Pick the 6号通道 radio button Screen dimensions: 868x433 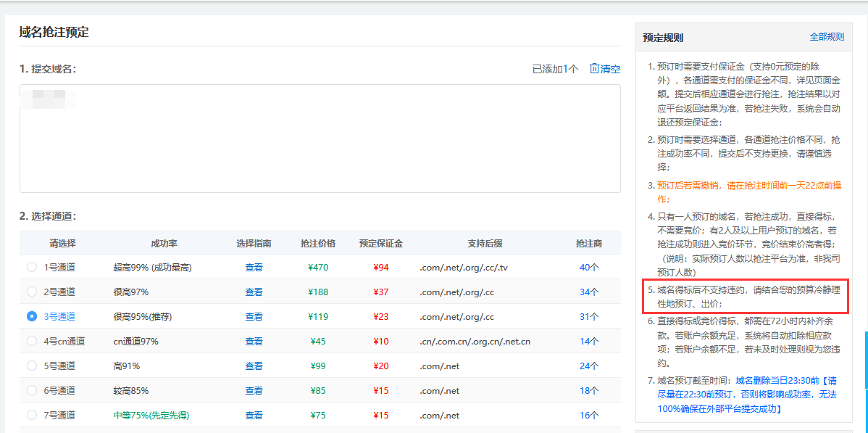[x=32, y=390]
